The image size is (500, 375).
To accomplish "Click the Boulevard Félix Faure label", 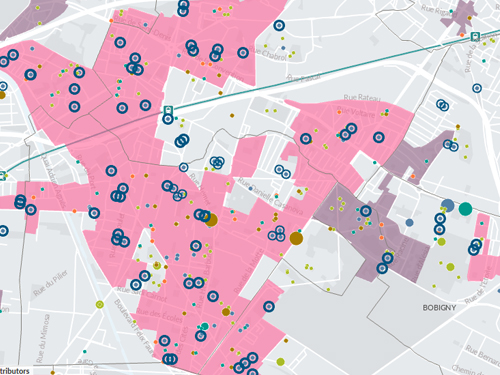I will (134, 328).
